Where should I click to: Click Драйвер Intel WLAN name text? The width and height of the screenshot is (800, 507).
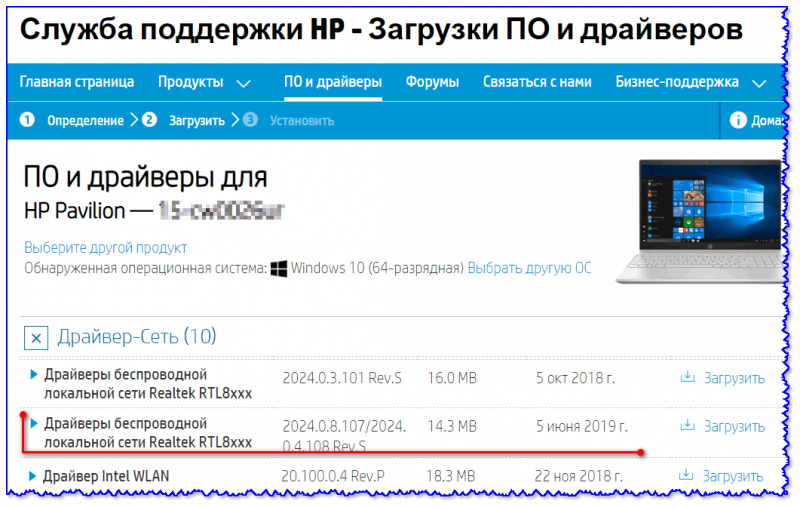(x=106, y=476)
